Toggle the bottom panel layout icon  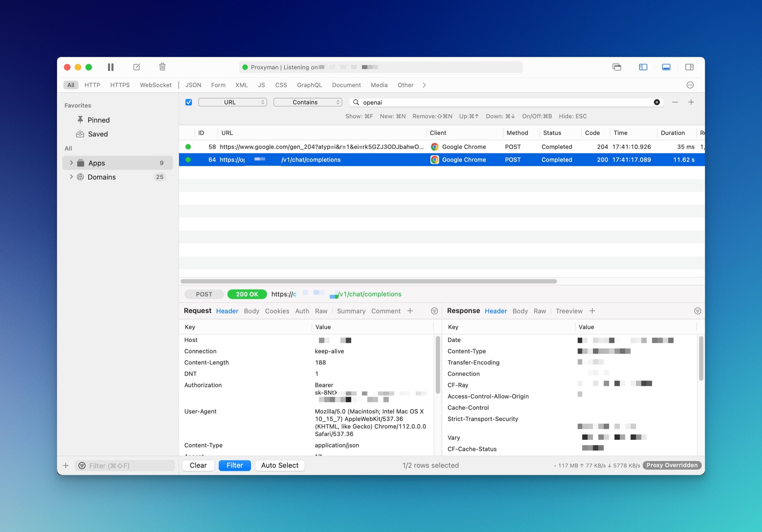tap(666, 67)
